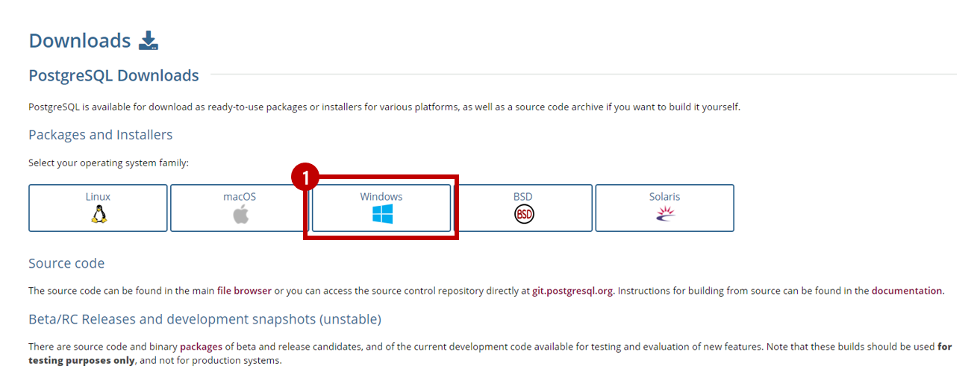Viewport: 980px width, 384px height.
Task: Click the "Beta/RC Releases" heading
Action: tap(205, 319)
